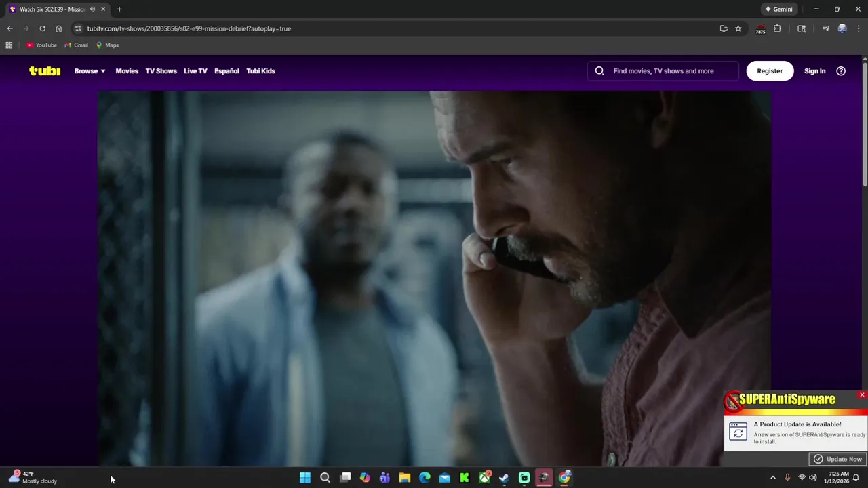Screen dimensions: 868x488
Task: Open the Browse dropdown menu
Action: [x=90, y=71]
